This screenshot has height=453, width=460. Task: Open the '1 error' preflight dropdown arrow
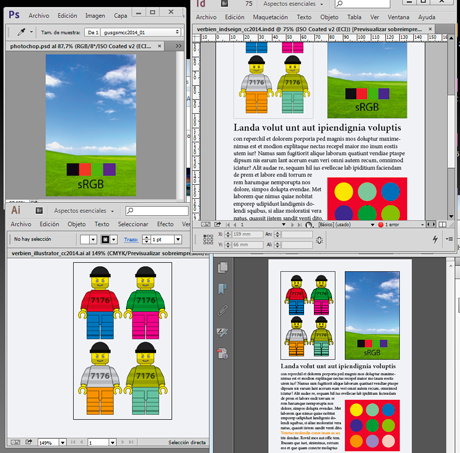point(422,225)
